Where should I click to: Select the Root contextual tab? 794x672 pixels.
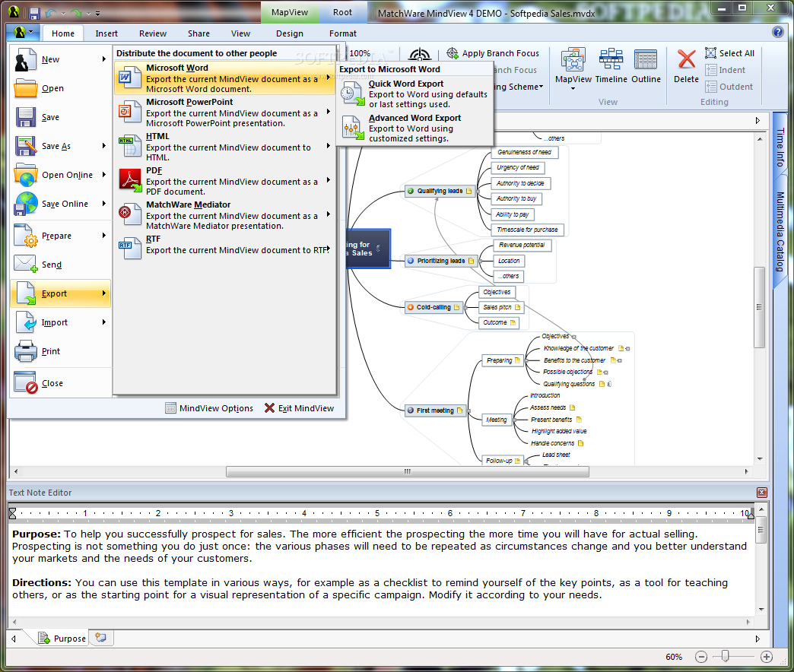click(x=342, y=12)
